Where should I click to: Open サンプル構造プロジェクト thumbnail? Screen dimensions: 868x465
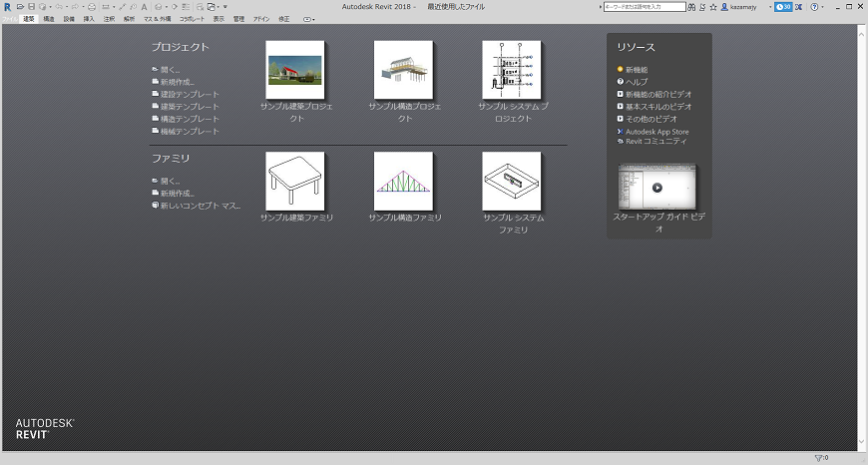click(403, 70)
